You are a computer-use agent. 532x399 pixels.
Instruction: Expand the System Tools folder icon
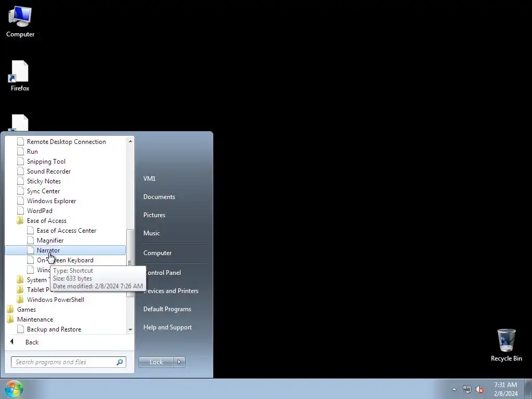click(20, 280)
